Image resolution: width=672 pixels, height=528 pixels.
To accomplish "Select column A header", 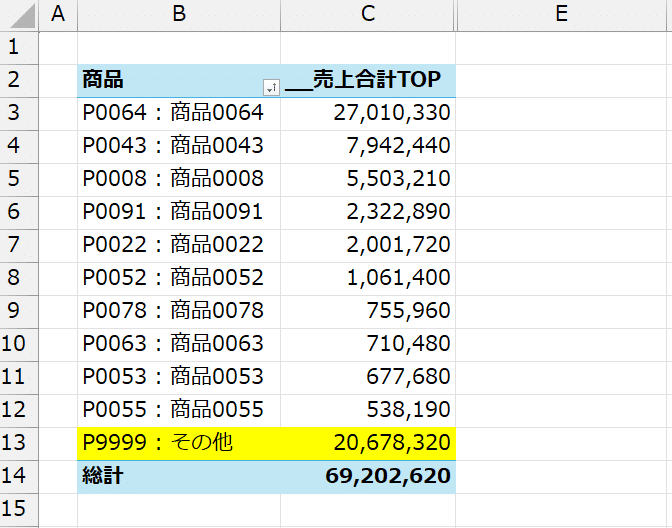I will (58, 15).
